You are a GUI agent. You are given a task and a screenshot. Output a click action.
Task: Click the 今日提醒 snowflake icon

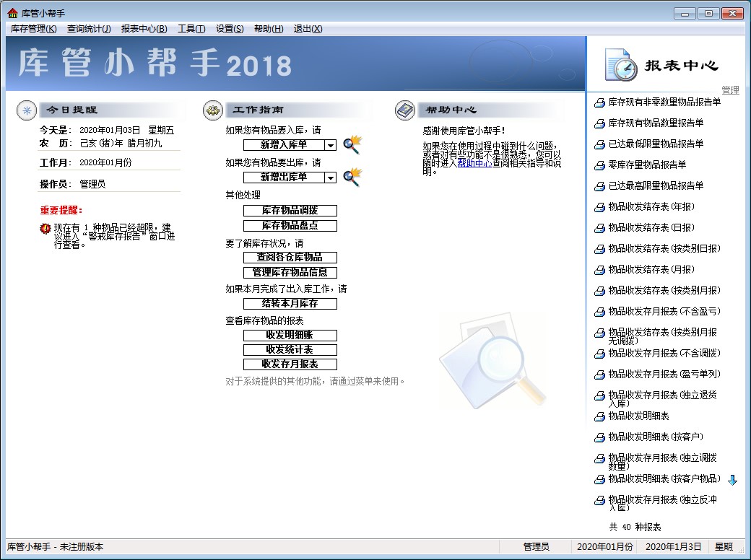27,110
